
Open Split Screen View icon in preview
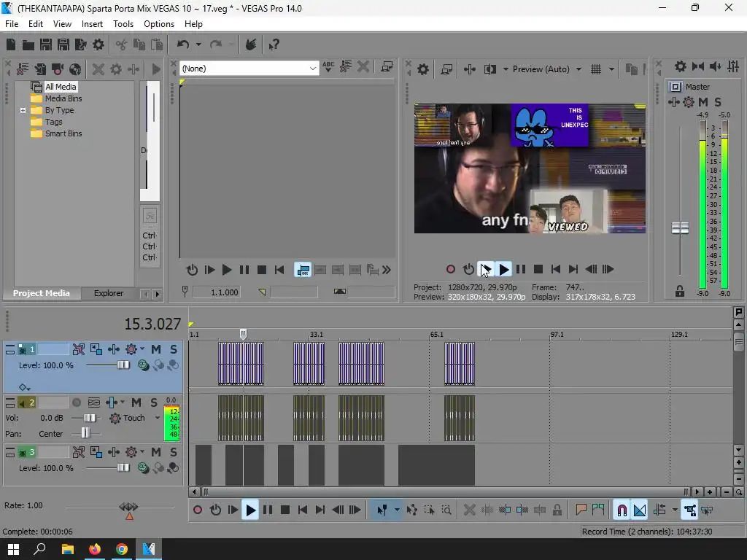pyautogui.click(x=489, y=69)
